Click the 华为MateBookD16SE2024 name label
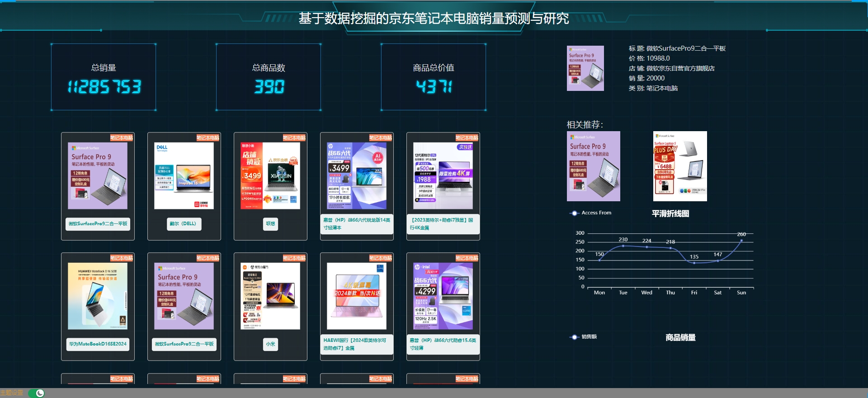This screenshot has width=868, height=398. pyautogui.click(x=98, y=344)
